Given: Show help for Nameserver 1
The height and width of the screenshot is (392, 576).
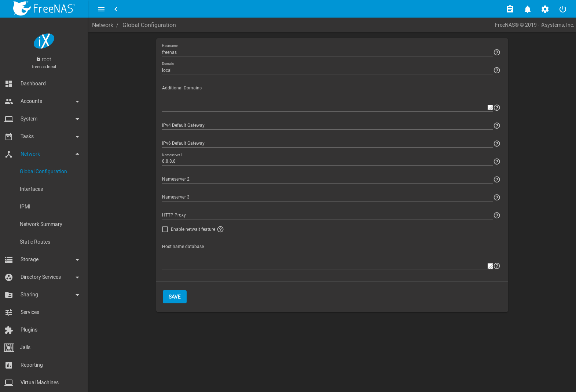Looking at the screenshot, I should (x=497, y=162).
